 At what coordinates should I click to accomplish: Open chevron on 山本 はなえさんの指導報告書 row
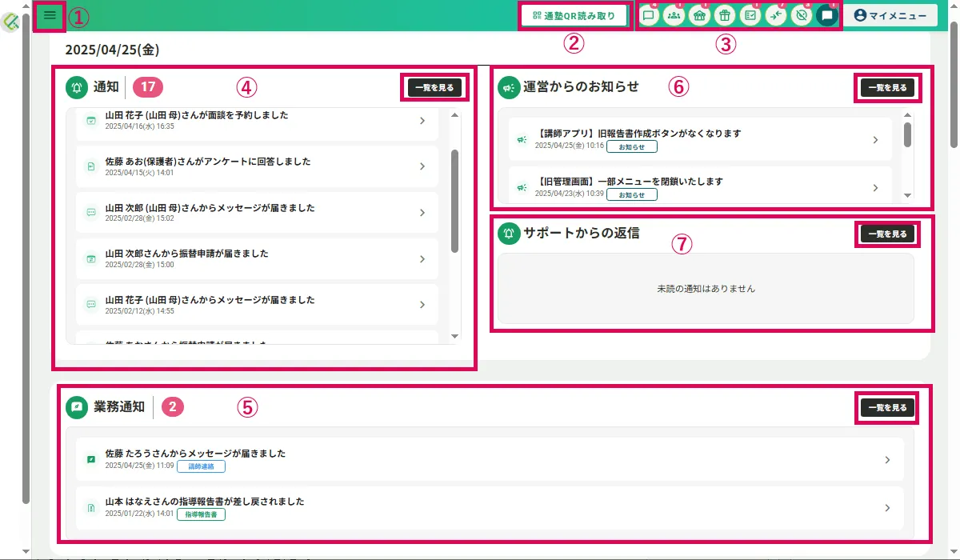tap(887, 508)
